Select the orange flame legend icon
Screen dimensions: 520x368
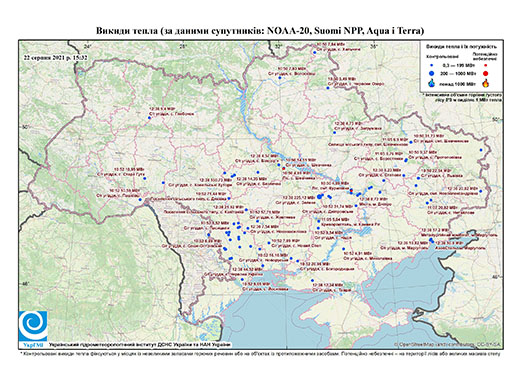[486, 83]
